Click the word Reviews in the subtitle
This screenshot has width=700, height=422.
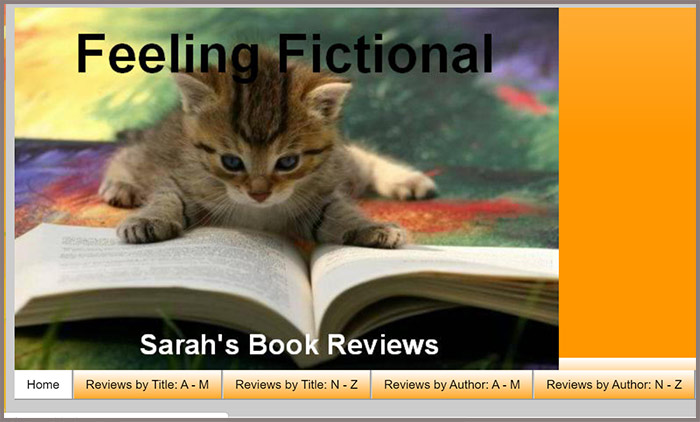pyautogui.click(x=383, y=345)
